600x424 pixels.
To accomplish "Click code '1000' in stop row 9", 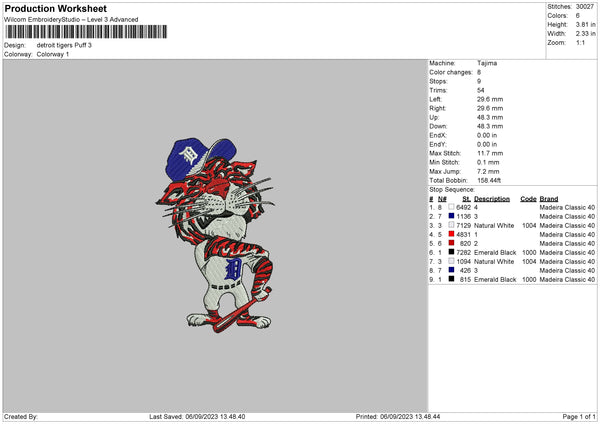I will [529, 279].
